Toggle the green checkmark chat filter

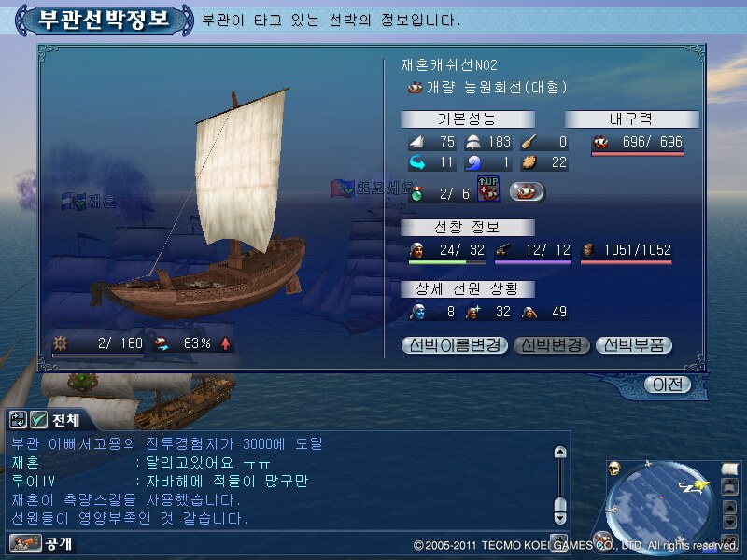point(38,419)
